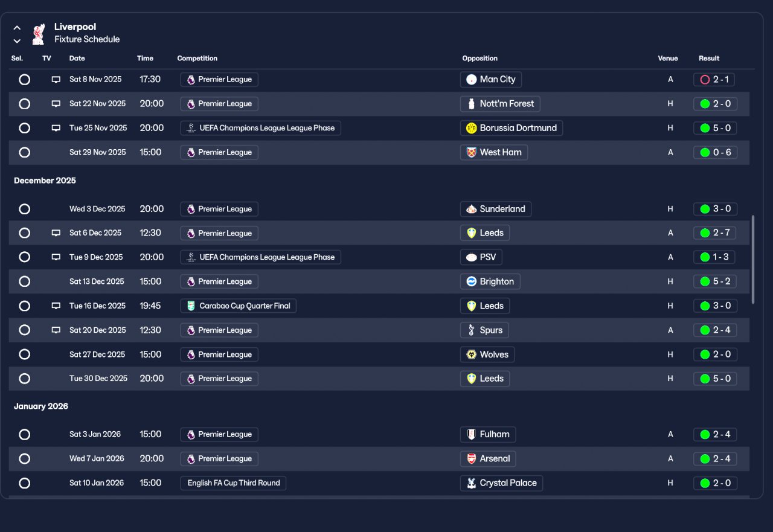Click the TV icon for the Spurs fixture
The image size is (773, 532).
tap(56, 330)
